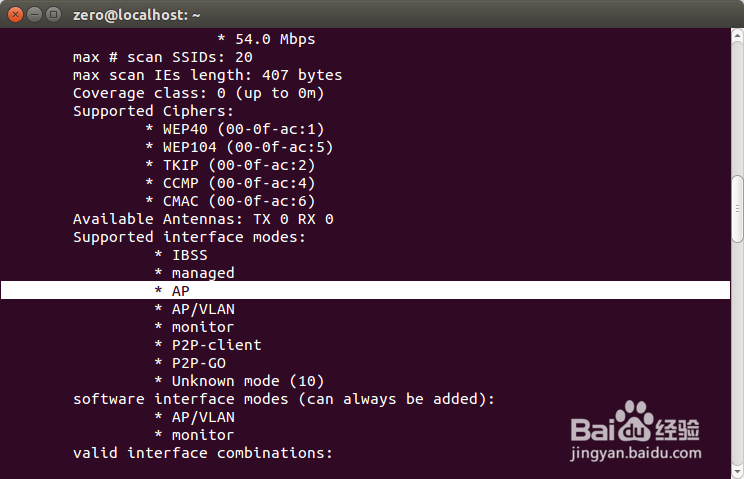Click the zero@localhost title bar text
744x479 pixels.
tap(151, 14)
